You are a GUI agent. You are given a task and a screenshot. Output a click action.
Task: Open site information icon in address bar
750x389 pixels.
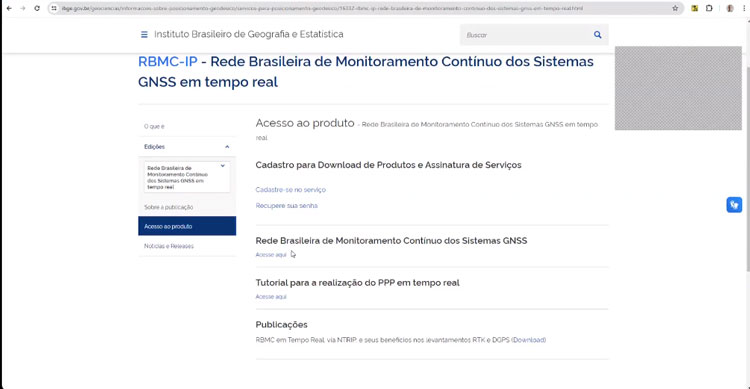tap(54, 8)
